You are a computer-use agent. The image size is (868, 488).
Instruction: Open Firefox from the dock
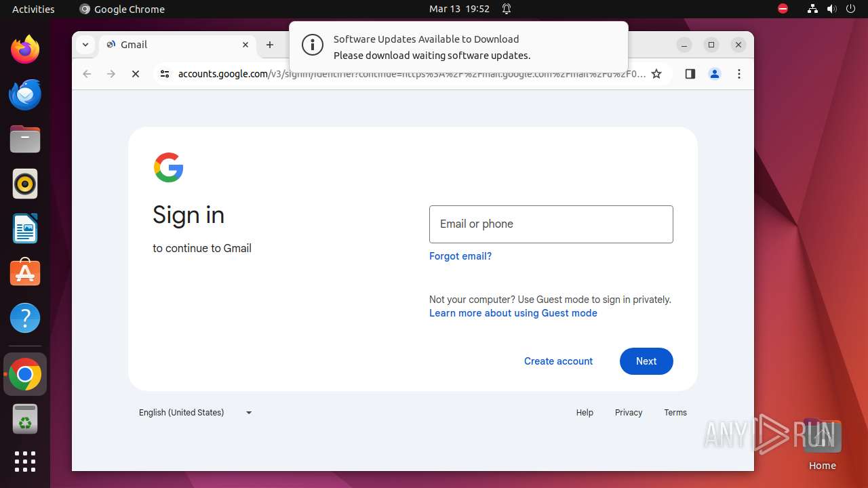25,49
